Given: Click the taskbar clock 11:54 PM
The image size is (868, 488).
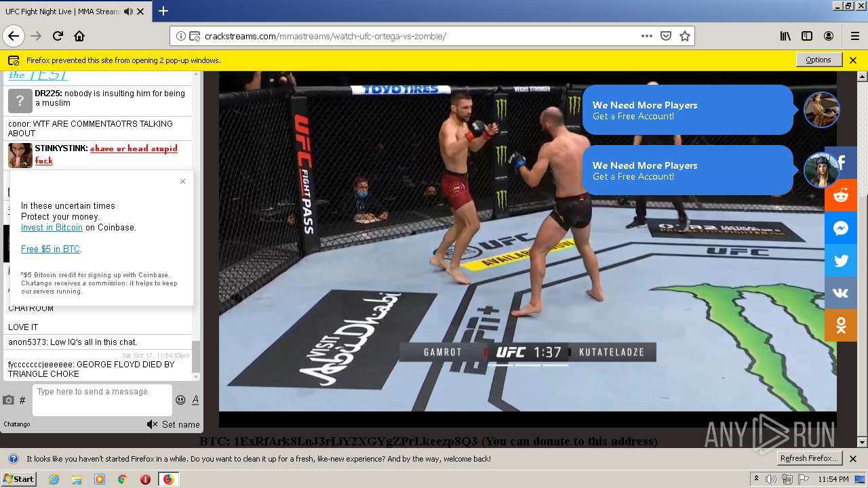Looking at the screenshot, I should 833,479.
